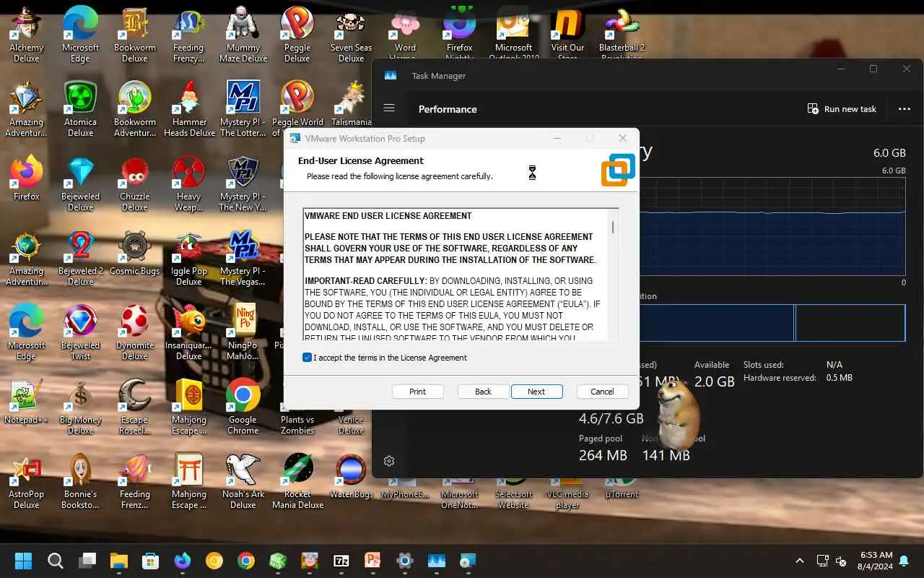Click the 264 MB paged pool value
This screenshot has height=578, width=924.
coord(603,455)
